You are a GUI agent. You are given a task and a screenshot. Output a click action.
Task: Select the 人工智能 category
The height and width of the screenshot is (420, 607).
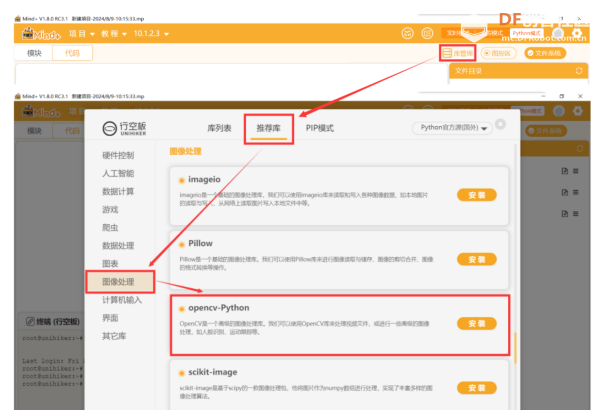point(118,173)
